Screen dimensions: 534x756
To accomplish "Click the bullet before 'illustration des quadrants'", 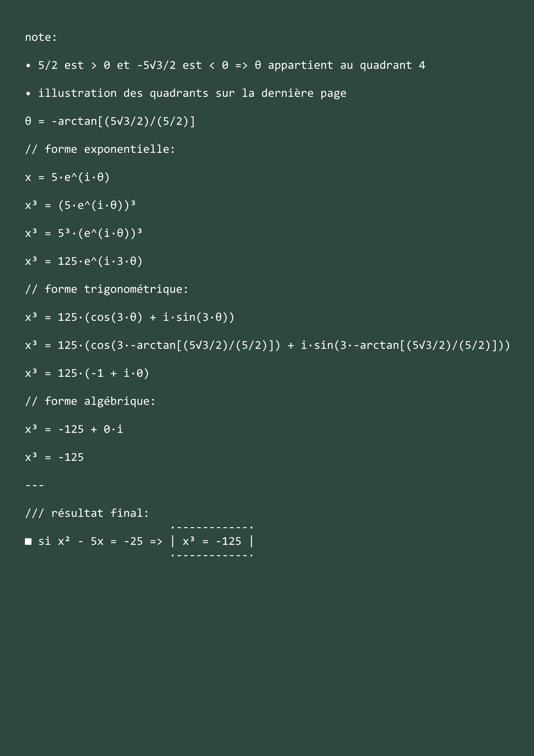I will pos(28,94).
